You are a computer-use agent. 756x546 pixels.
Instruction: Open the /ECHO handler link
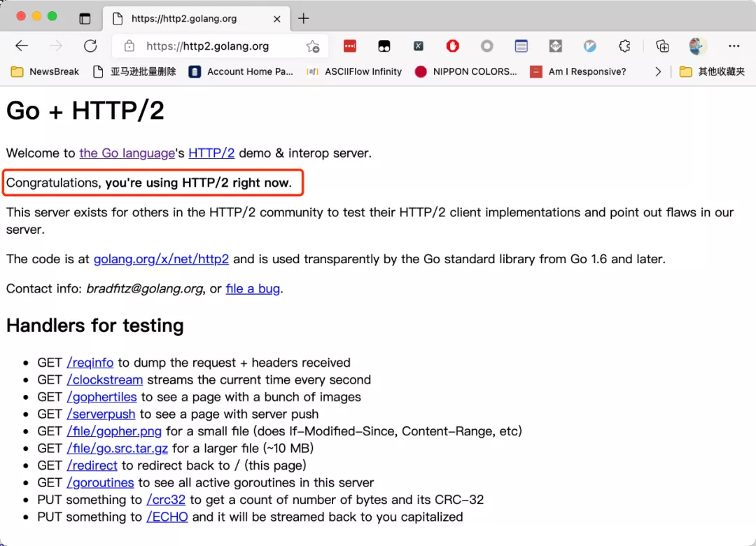(167, 517)
